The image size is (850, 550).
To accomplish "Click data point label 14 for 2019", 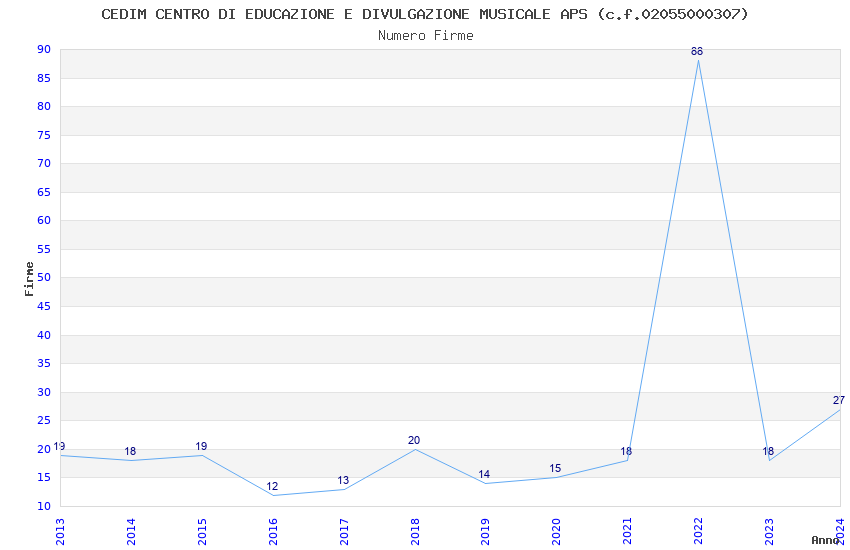I will (484, 475).
